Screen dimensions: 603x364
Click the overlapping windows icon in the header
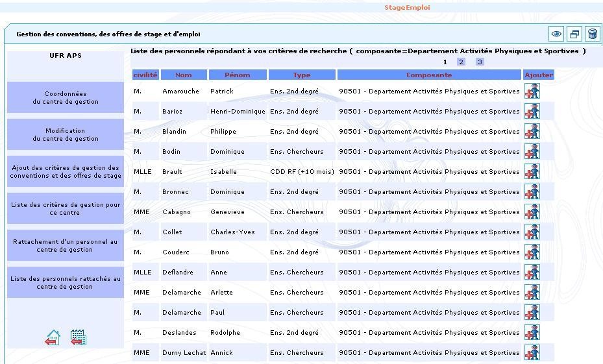coord(574,34)
